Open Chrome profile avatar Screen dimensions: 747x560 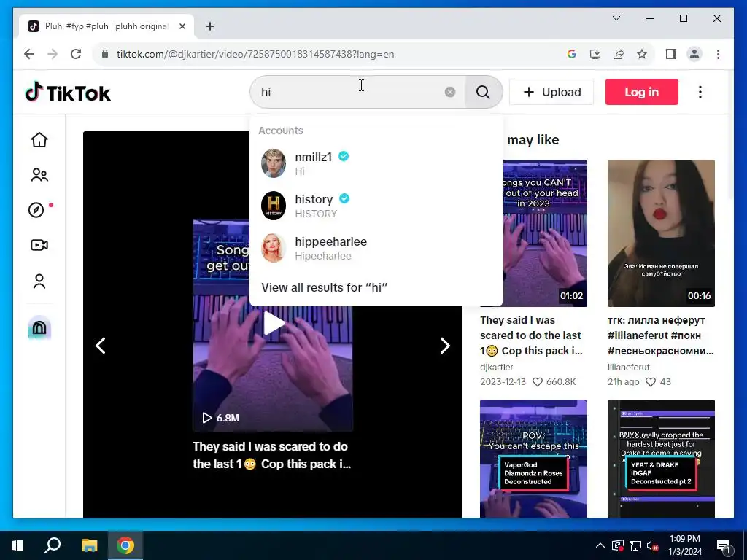[694, 54]
